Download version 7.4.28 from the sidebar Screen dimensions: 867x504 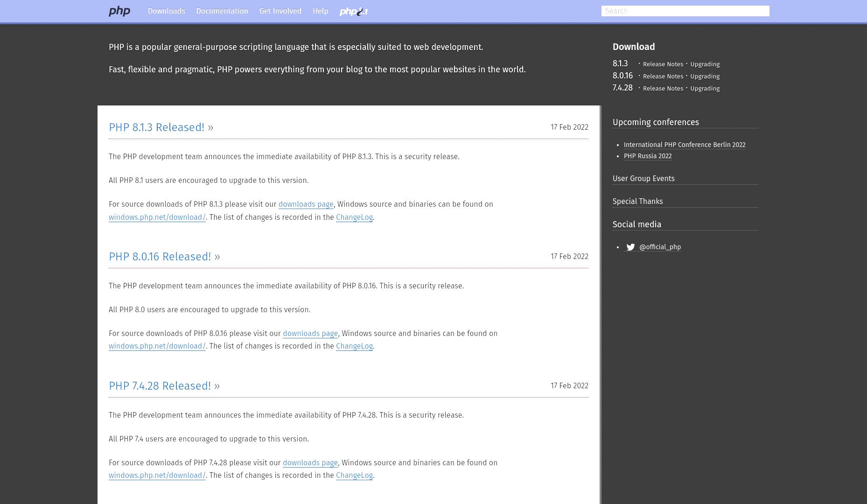[622, 88]
